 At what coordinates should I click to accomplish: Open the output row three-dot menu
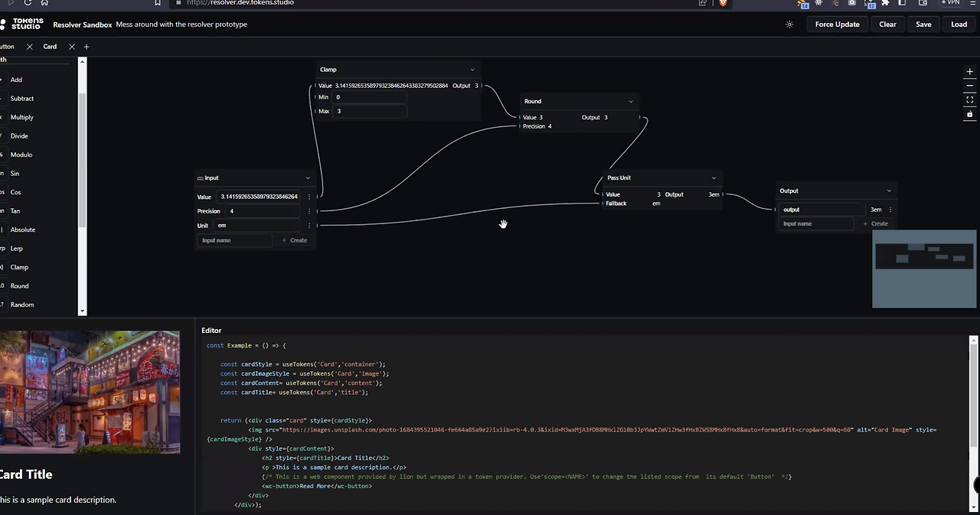pyautogui.click(x=890, y=210)
